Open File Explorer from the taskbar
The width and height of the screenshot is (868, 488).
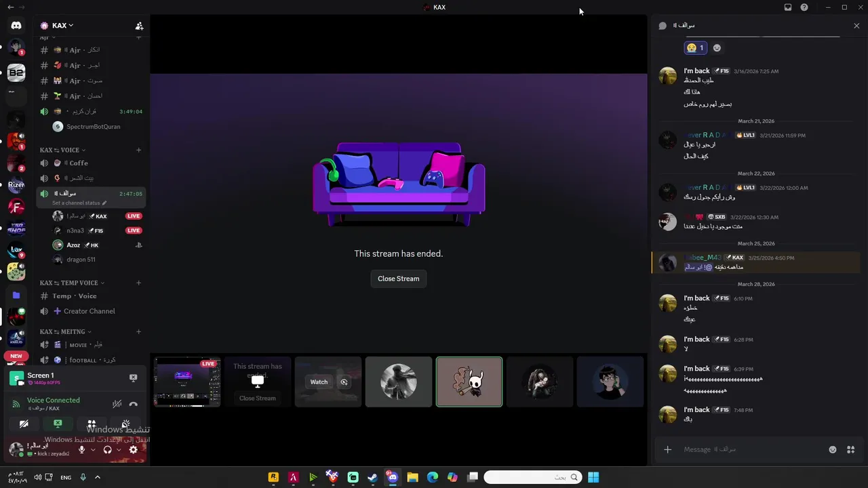(x=412, y=477)
